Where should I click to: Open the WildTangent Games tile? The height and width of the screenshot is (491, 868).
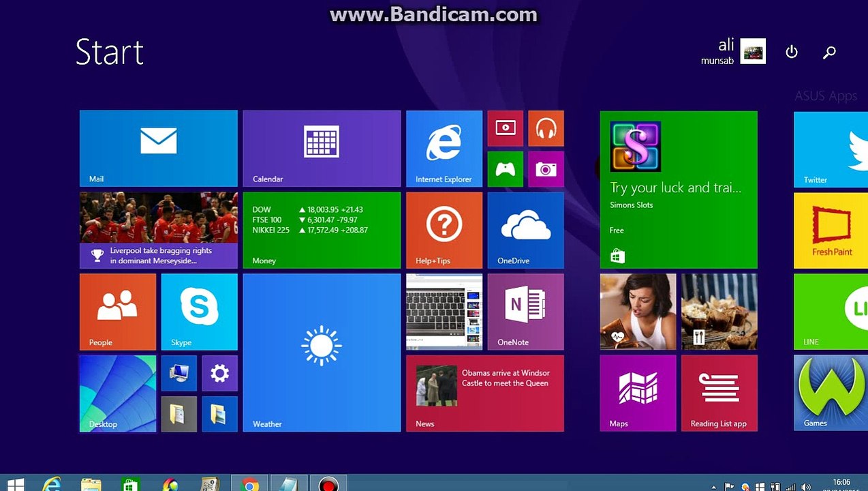(831, 393)
